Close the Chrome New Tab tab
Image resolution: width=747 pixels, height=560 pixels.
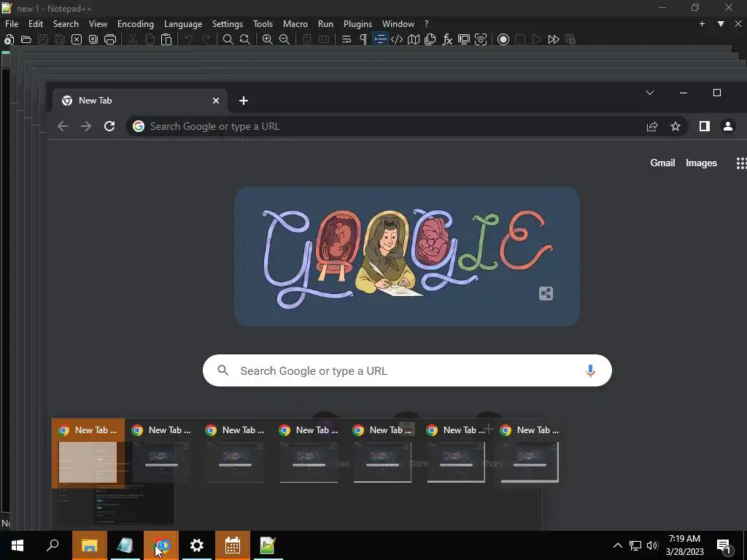point(216,101)
